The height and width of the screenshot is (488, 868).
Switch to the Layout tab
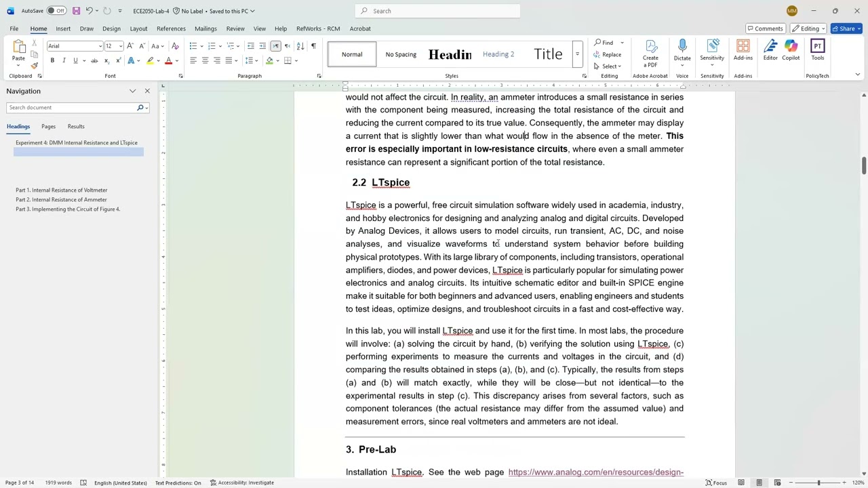click(x=138, y=28)
